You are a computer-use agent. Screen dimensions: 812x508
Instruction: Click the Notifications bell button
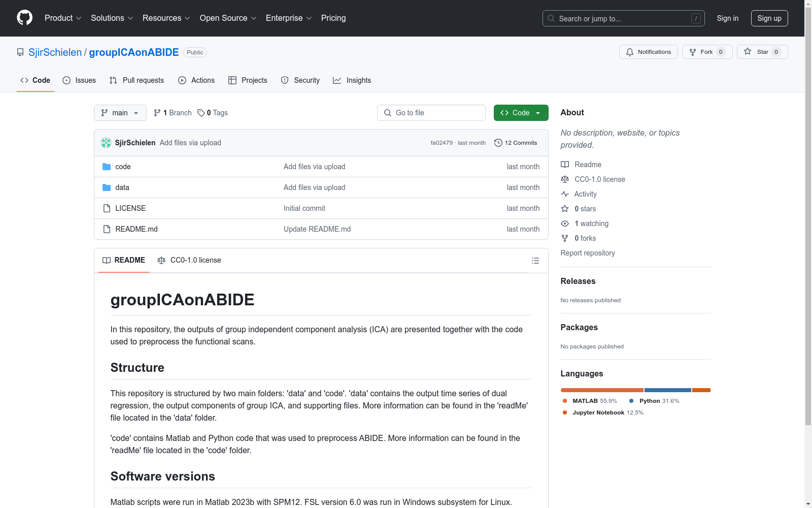click(648, 52)
